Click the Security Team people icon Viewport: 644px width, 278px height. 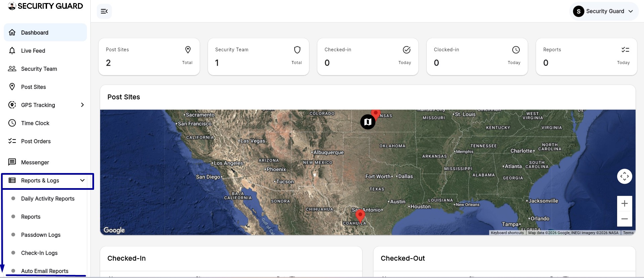click(x=12, y=69)
